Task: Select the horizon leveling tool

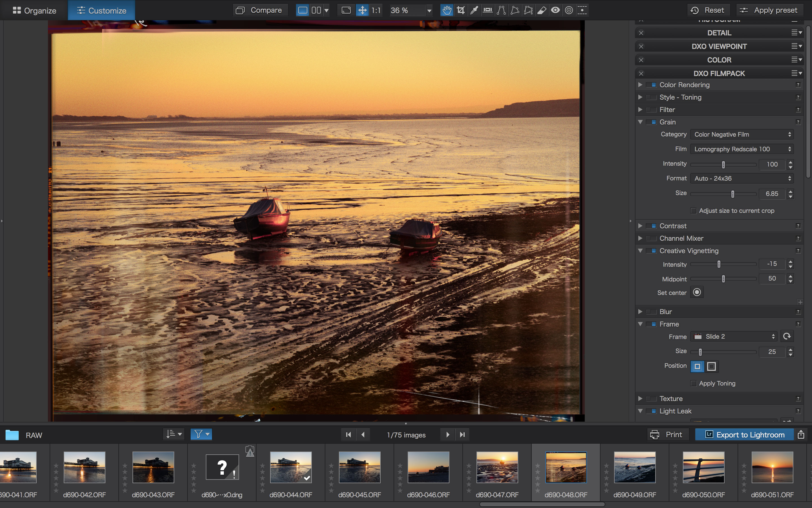Action: [487, 10]
